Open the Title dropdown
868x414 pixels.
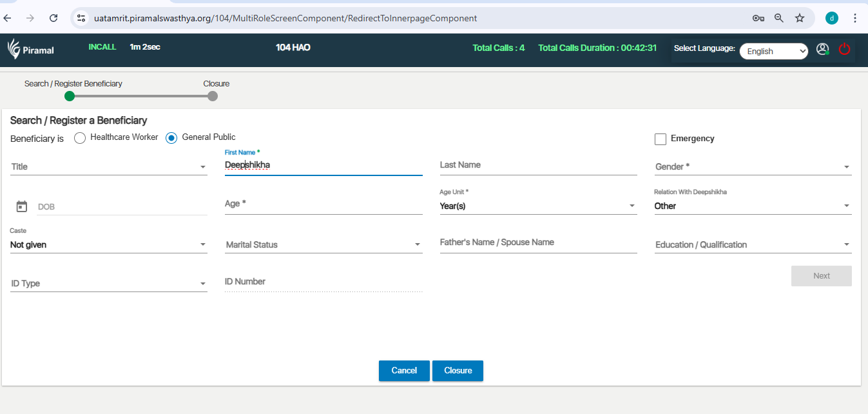108,167
